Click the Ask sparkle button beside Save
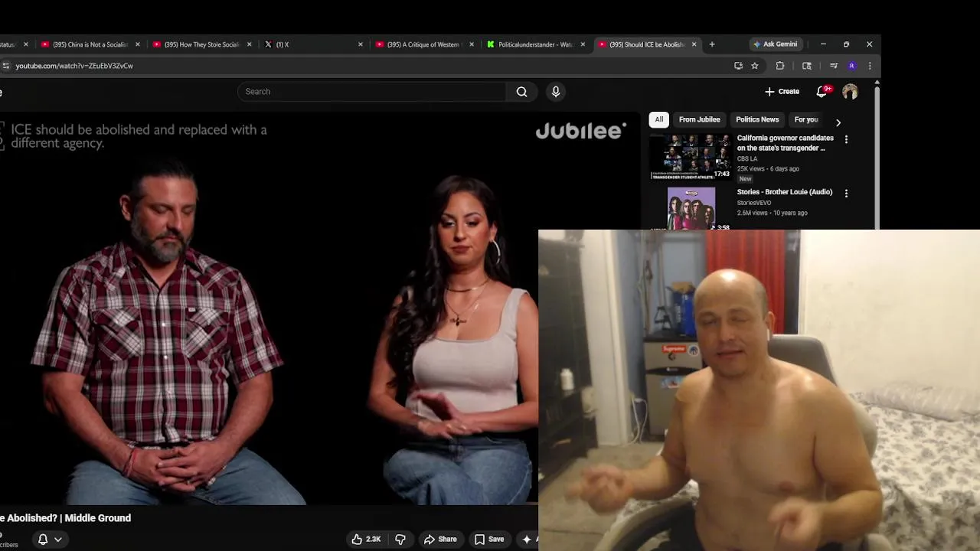Viewport: 980px width, 551px height. (528, 540)
